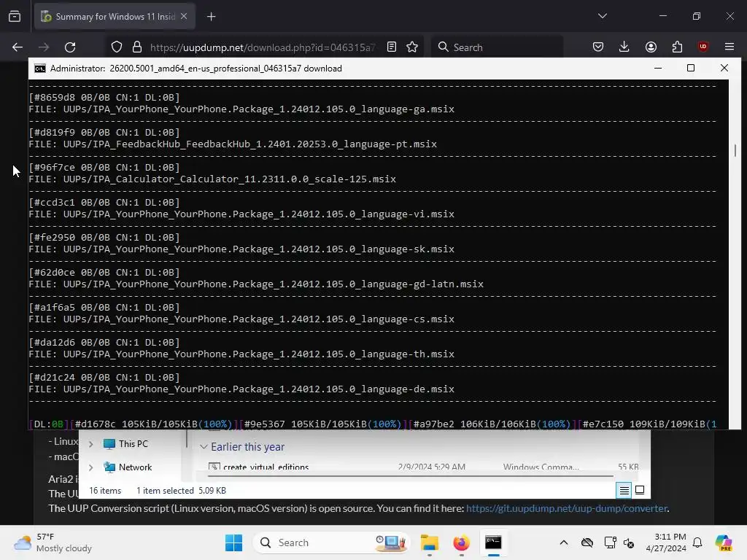Expand Network in Explorer tree
This screenshot has height=560, width=747.
(x=91, y=467)
